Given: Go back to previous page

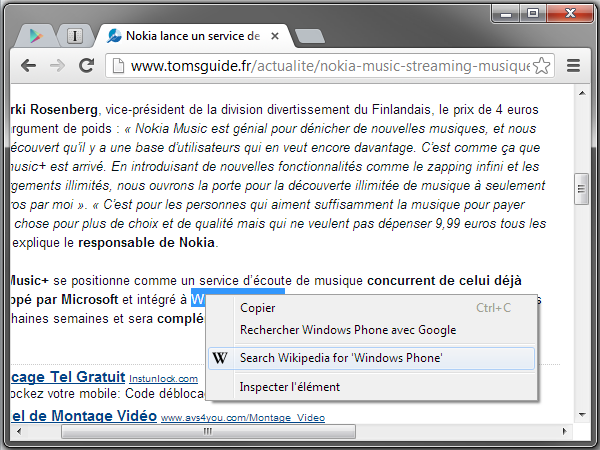Looking at the screenshot, I should pyautogui.click(x=29, y=66).
